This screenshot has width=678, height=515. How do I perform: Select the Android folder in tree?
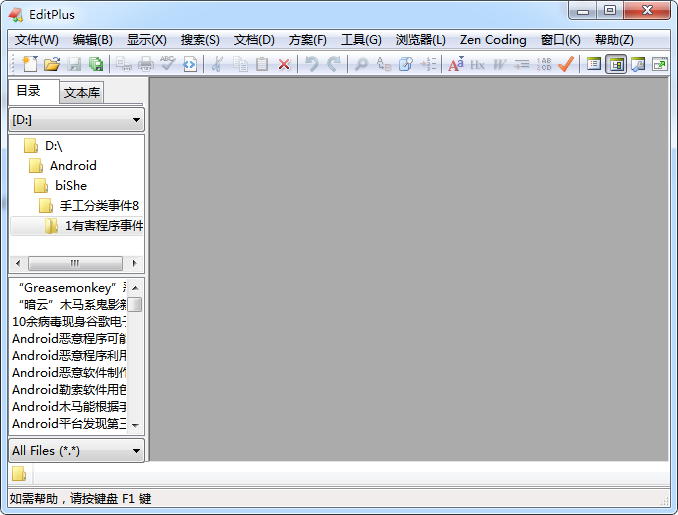coord(63,166)
